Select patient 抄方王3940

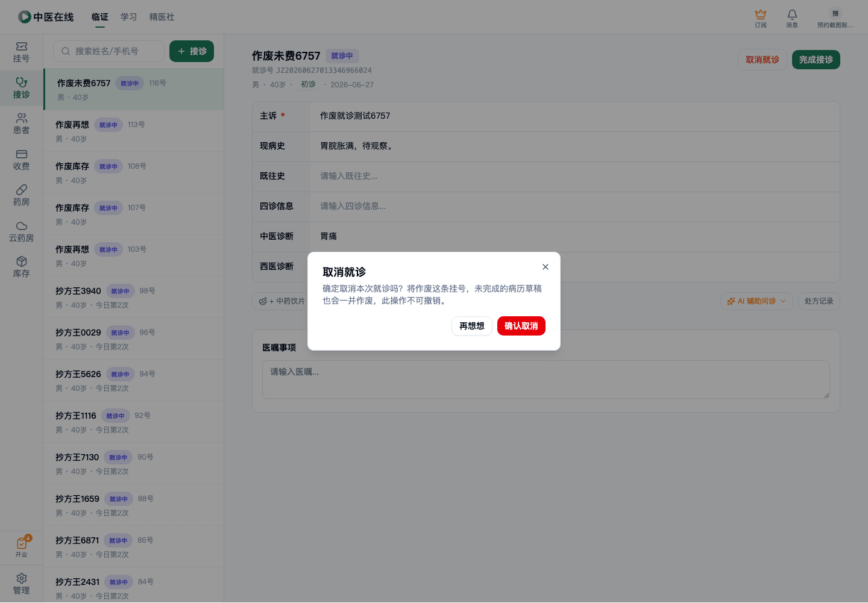coord(134,297)
